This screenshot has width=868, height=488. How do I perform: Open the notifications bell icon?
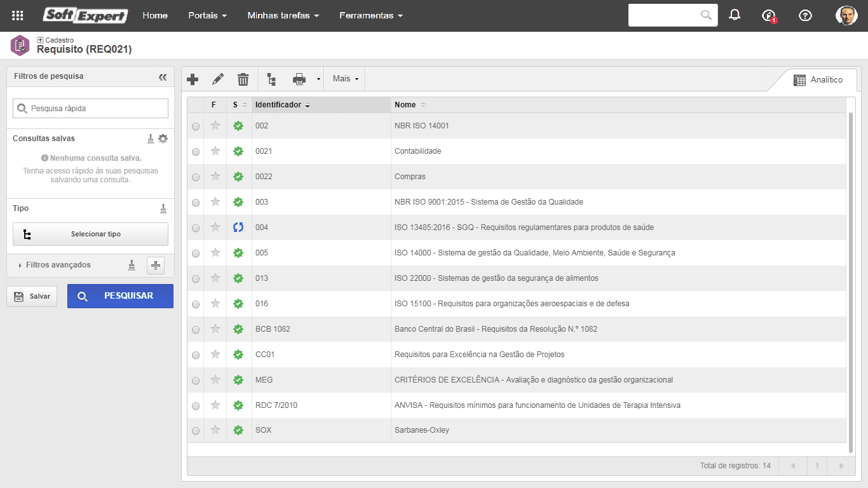pos(735,15)
